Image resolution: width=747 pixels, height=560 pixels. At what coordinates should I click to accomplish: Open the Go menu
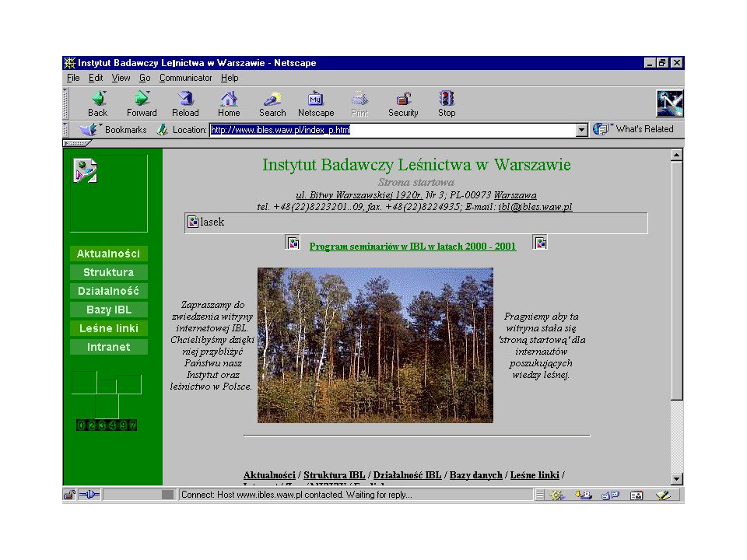pos(145,78)
